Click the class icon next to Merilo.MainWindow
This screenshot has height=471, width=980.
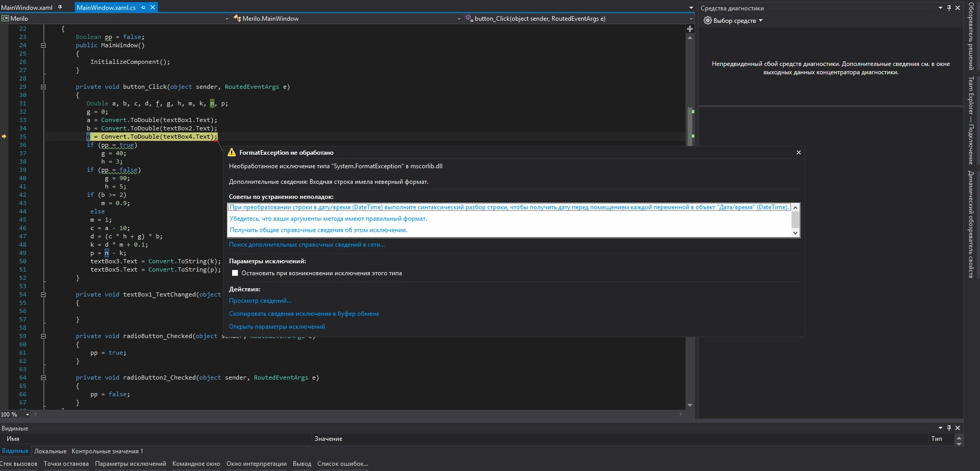pos(237,18)
